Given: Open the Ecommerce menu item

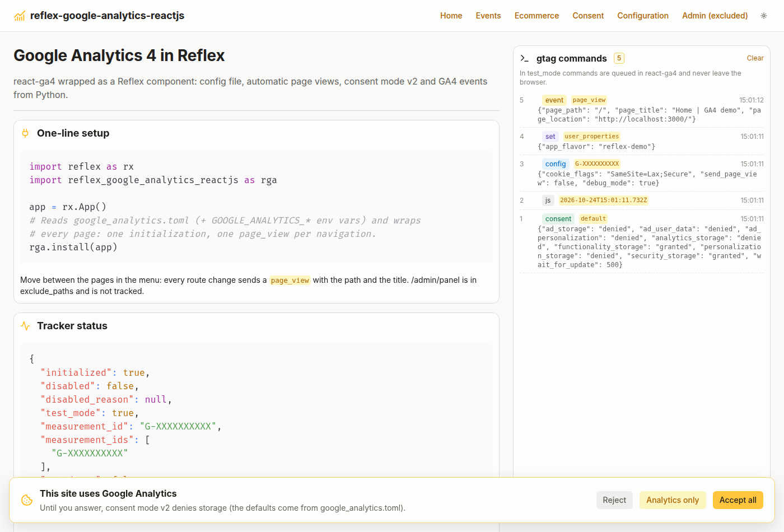Looking at the screenshot, I should pos(536,16).
